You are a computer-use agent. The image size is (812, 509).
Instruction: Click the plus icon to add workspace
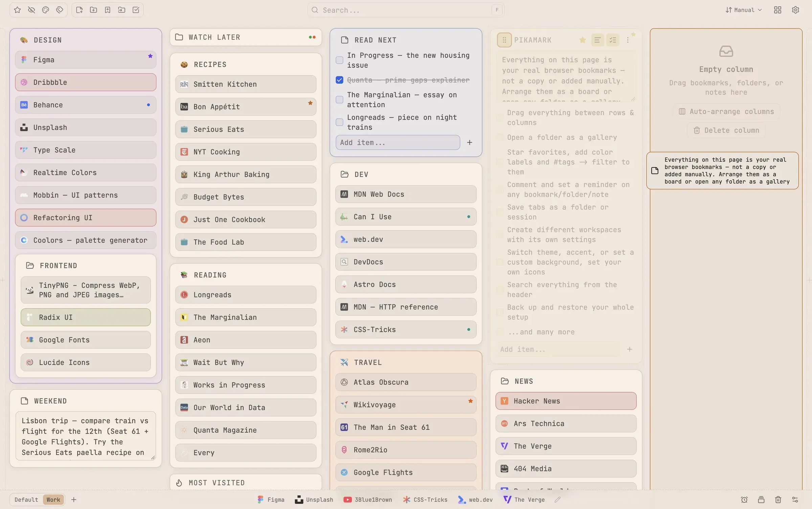74,500
